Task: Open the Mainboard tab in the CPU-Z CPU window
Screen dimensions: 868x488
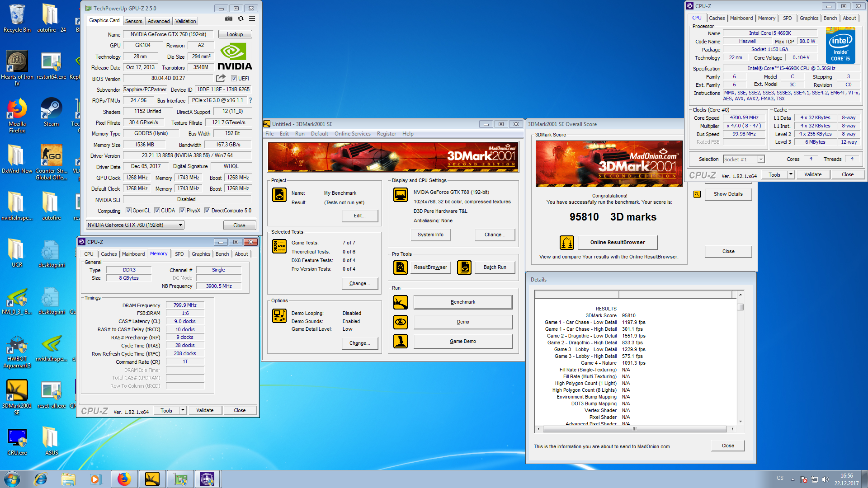Action: 741,18
